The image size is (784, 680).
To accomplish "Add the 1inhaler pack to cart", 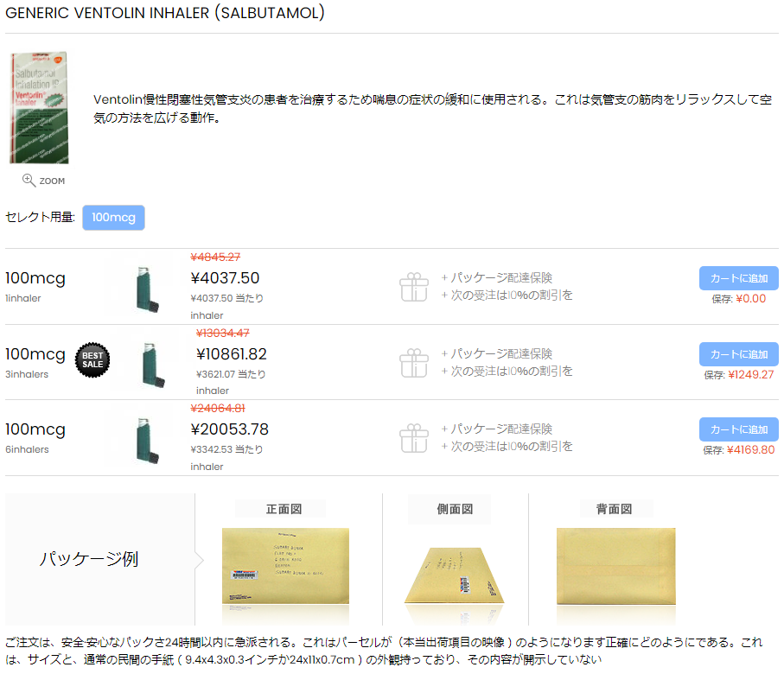I will point(738,278).
